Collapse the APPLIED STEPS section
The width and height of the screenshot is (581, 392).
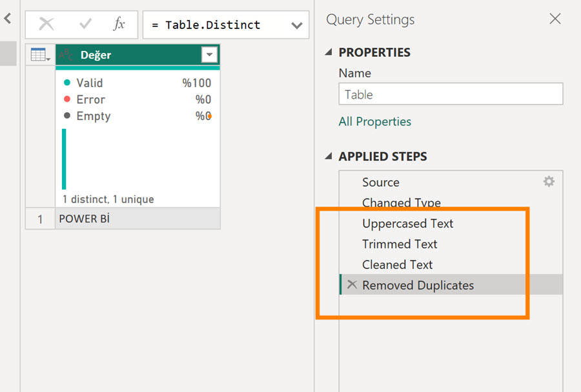[329, 157]
